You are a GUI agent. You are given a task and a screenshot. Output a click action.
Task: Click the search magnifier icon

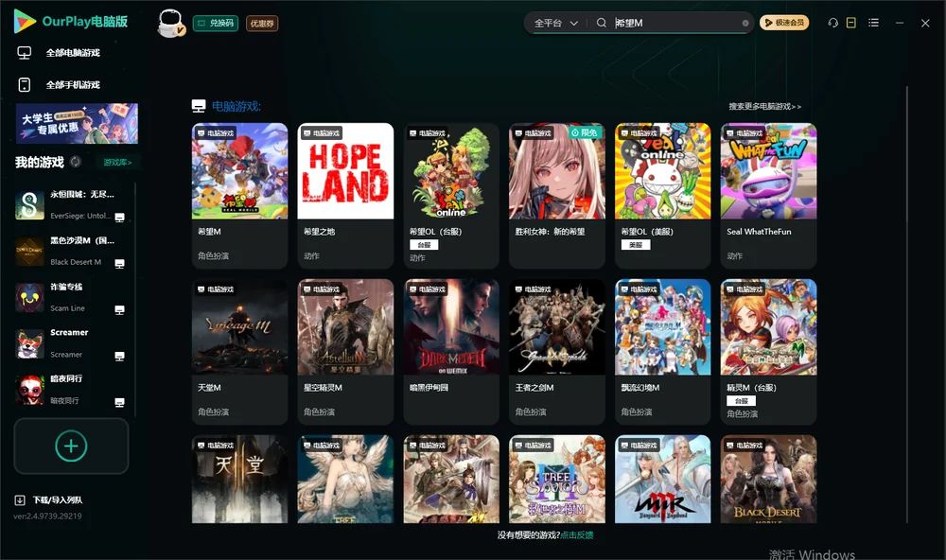coord(601,23)
